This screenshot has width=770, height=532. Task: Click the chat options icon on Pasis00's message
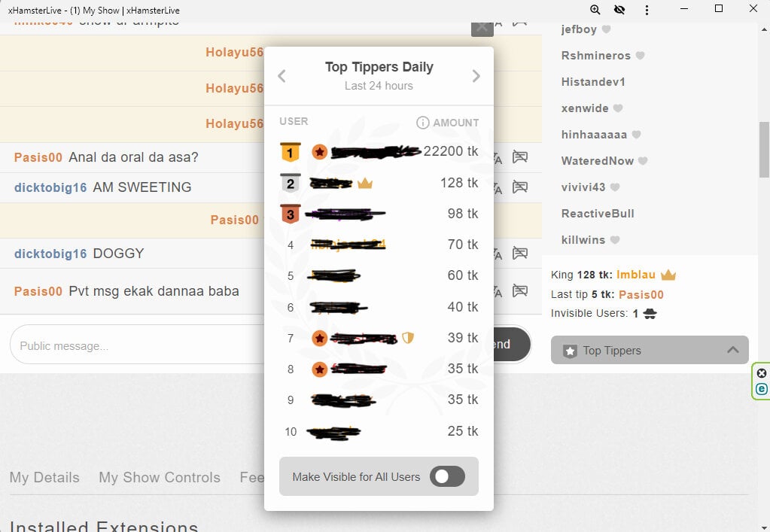519,157
